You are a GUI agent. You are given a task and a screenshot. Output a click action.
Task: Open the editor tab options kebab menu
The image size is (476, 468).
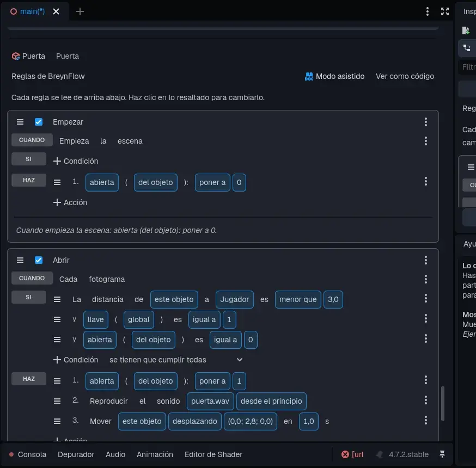coord(428,11)
